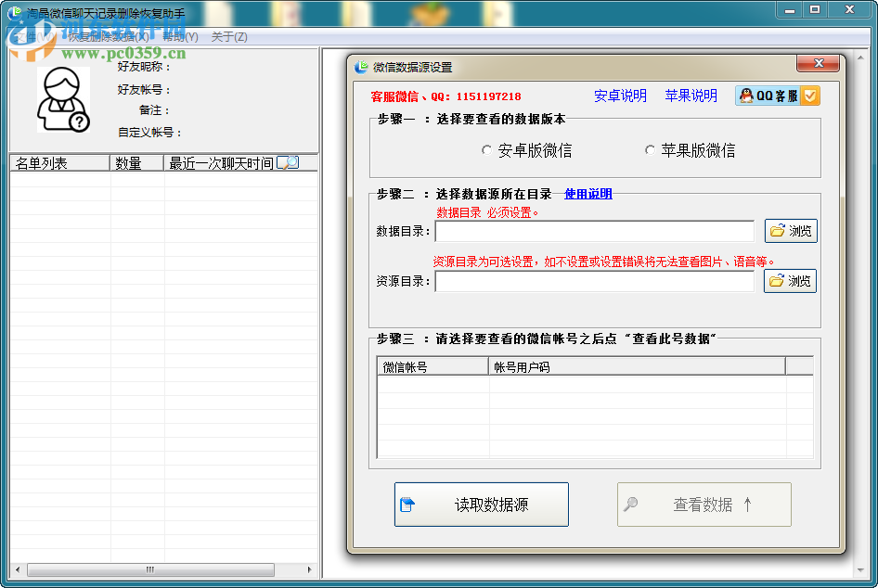Click the checkmark icon on QQ客服 button
The height and width of the screenshot is (588, 878).
click(x=809, y=96)
